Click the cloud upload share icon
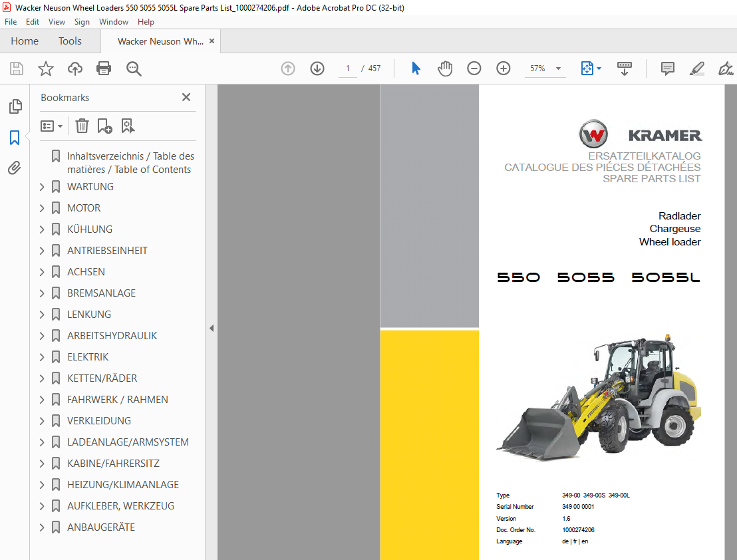This screenshot has width=737, height=560. [74, 69]
